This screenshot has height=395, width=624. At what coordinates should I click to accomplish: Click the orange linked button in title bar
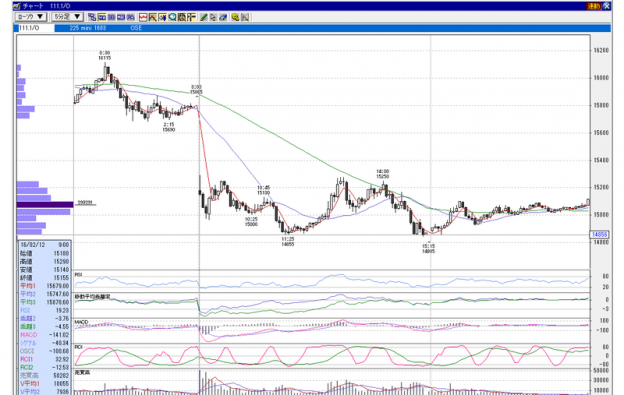point(593,6)
